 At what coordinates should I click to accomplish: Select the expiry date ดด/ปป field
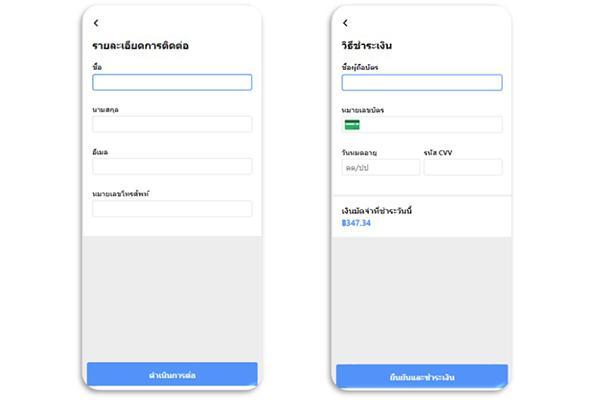tap(381, 167)
